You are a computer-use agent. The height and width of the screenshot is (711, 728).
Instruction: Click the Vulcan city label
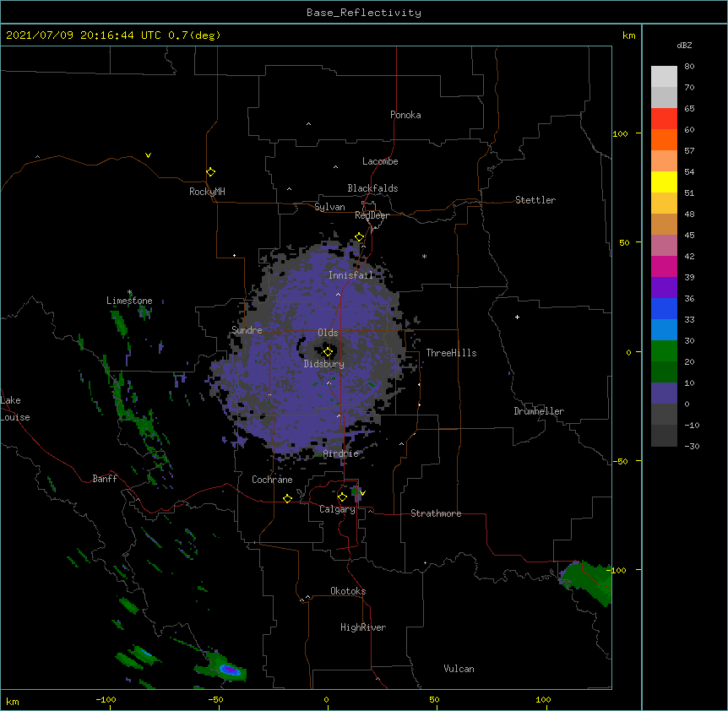pos(459,669)
